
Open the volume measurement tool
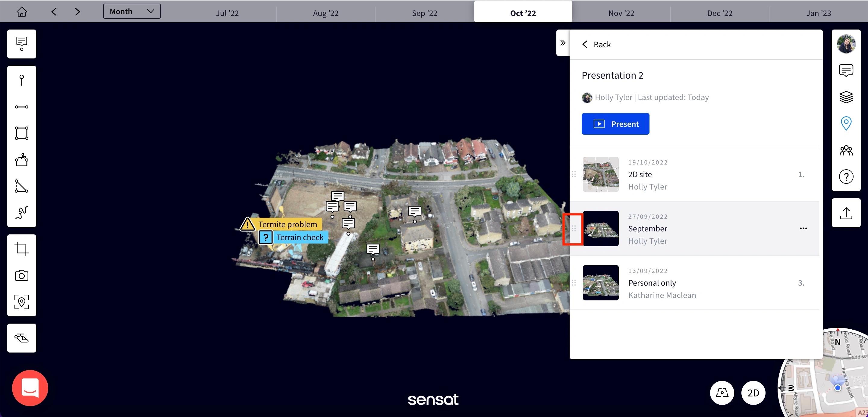click(x=22, y=160)
